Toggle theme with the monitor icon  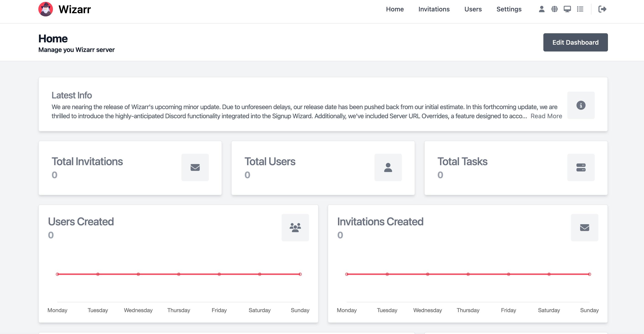[x=567, y=9]
